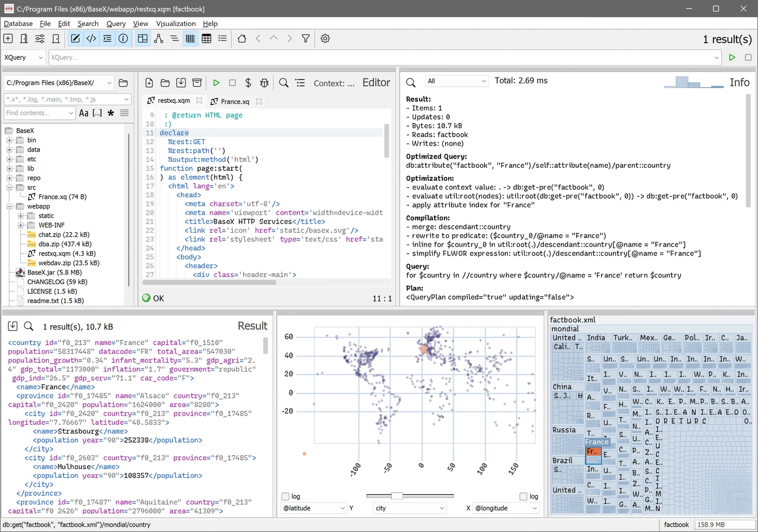
Task: Toggle the Info view icon
Action: click(x=123, y=38)
